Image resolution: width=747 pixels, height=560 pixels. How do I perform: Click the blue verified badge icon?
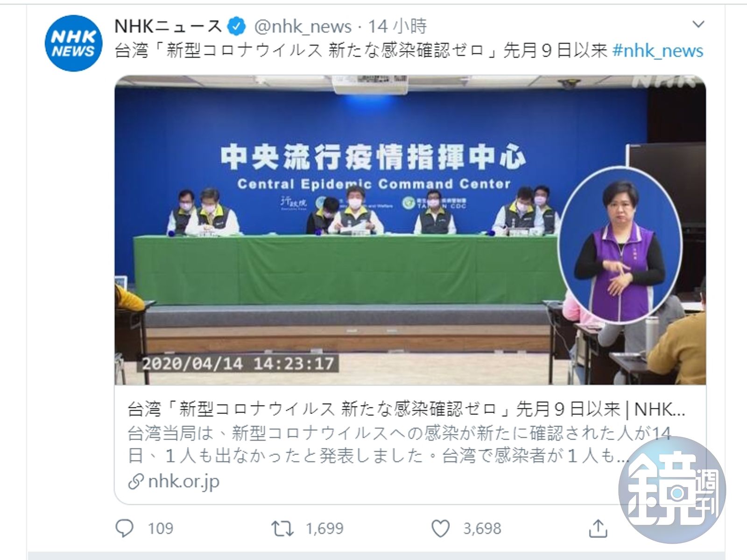click(236, 27)
